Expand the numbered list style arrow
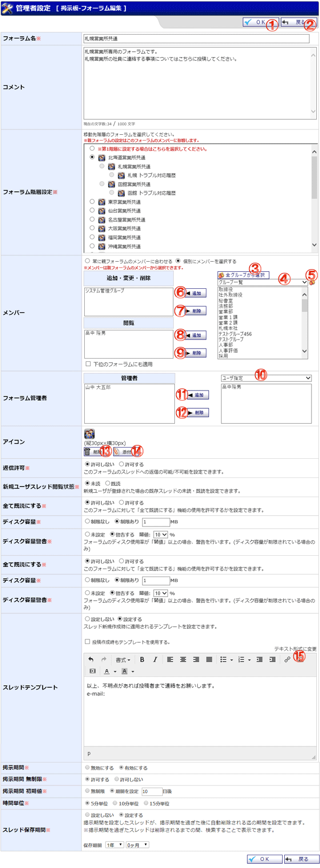Screen dimensions: 320x868 click(x=249, y=660)
